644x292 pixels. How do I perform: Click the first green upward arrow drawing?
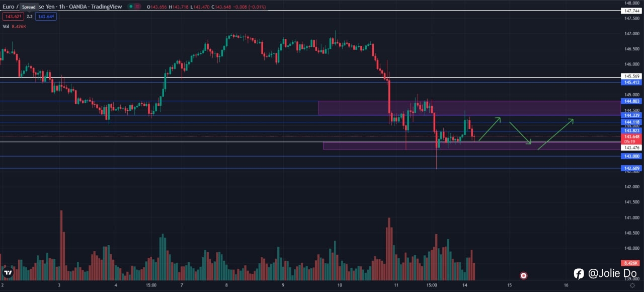coord(489,129)
